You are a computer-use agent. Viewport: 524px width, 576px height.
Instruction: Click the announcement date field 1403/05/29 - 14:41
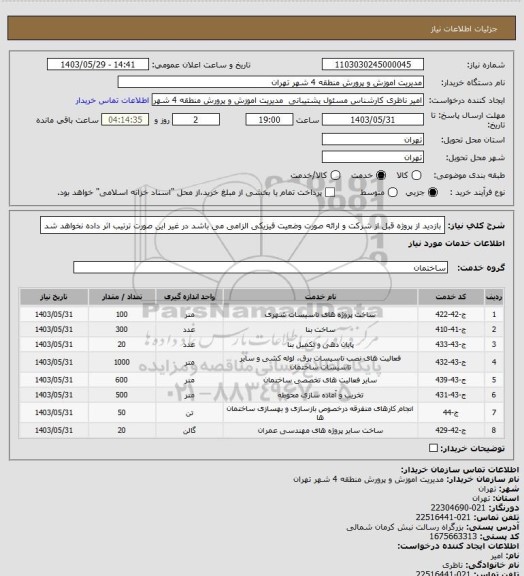click(x=98, y=64)
